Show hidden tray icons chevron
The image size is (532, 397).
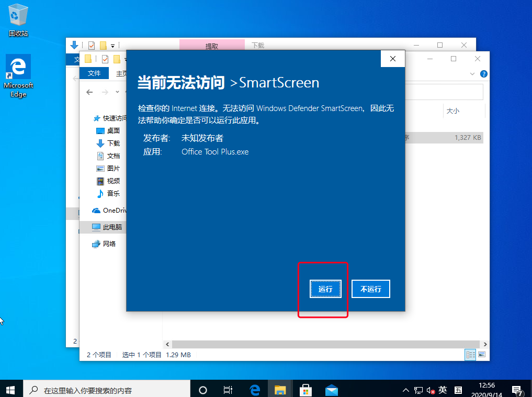click(x=406, y=390)
